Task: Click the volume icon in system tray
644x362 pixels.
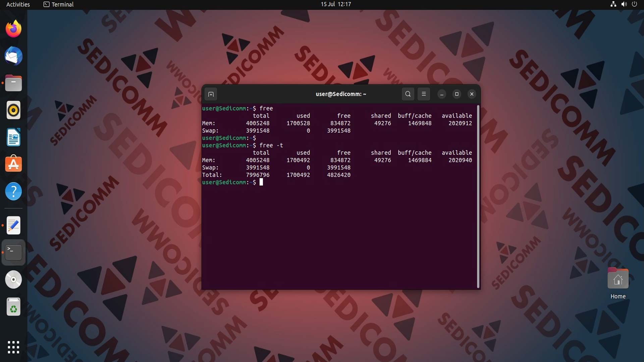Action: [x=624, y=4]
